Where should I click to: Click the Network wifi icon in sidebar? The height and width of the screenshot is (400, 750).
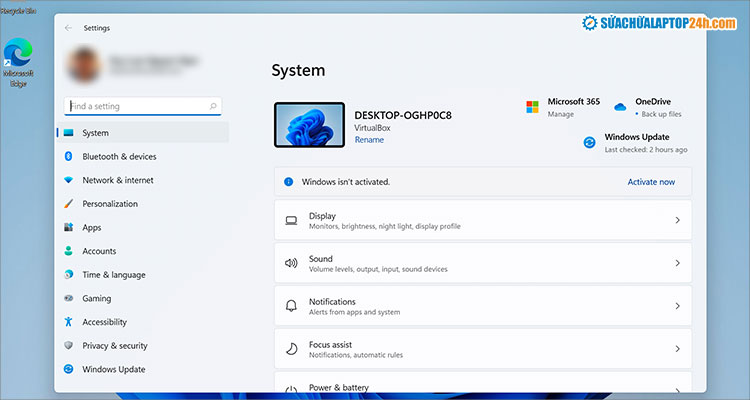point(68,180)
